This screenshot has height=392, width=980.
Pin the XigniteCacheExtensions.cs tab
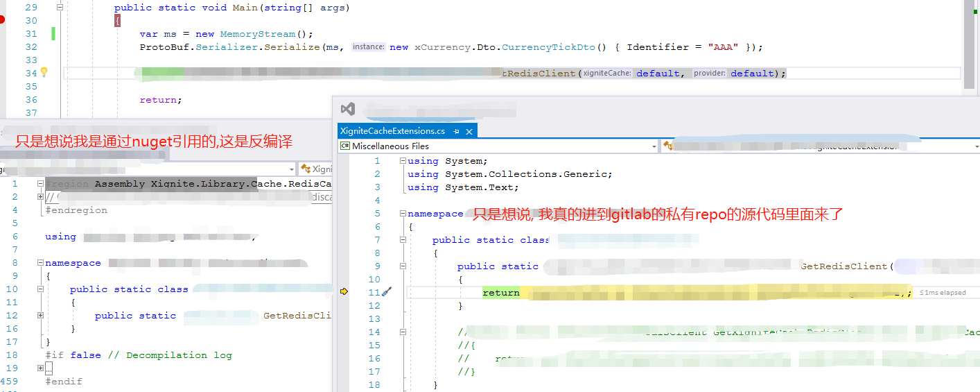(456, 131)
